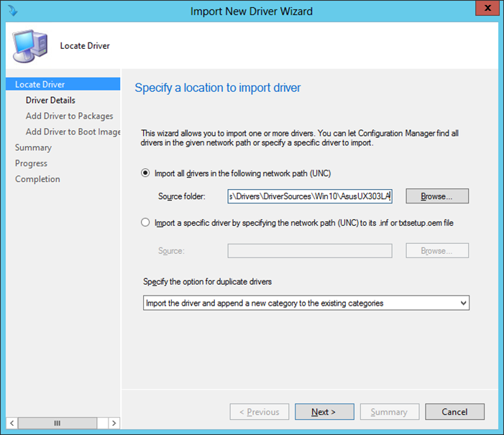Select Completion step in sidebar
This screenshot has height=435, width=504.
click(37, 179)
